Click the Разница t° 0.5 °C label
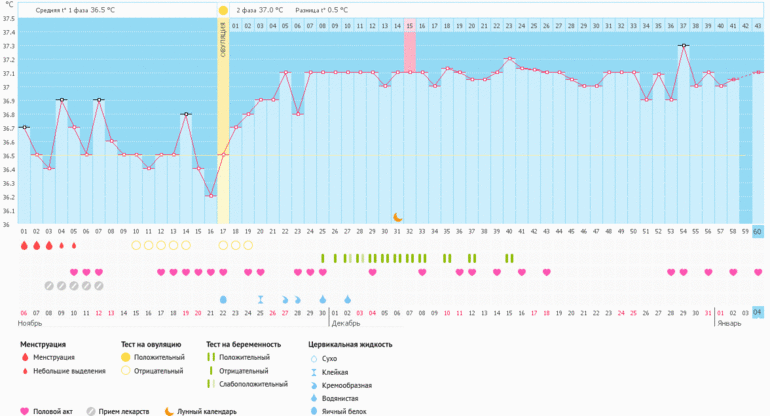This screenshot has width=770, height=416. click(321, 10)
